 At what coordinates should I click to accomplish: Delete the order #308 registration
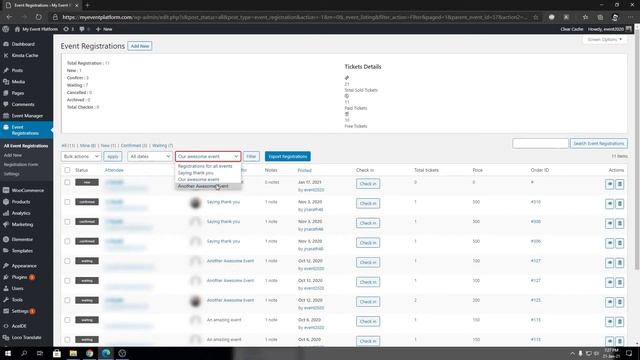(620, 223)
